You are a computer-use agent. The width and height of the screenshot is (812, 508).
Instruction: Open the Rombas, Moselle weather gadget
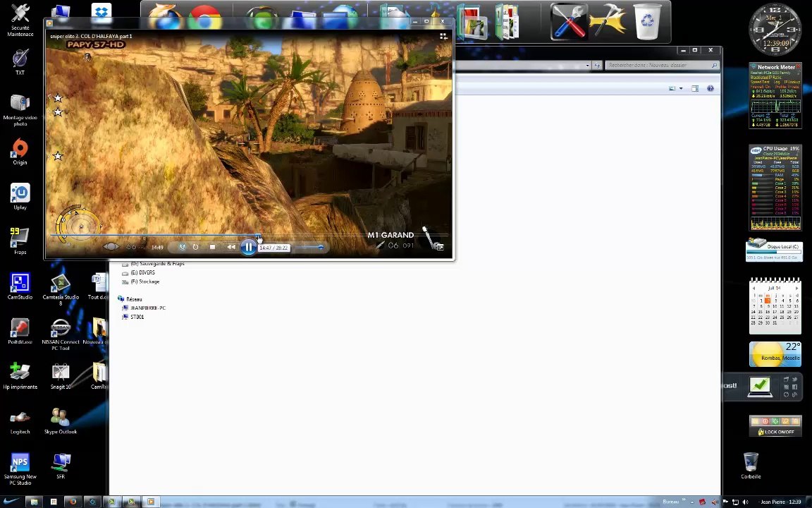[775, 354]
